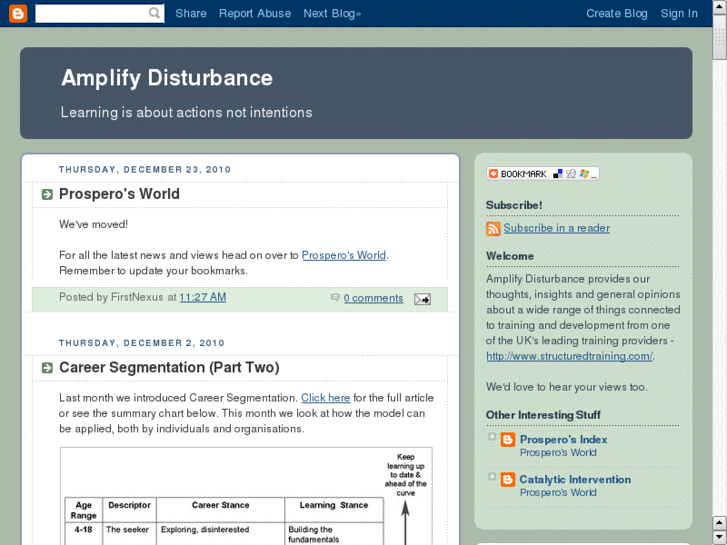The width and height of the screenshot is (727, 545).
Task: Click the search magnifier icon in navbar
Action: click(155, 13)
